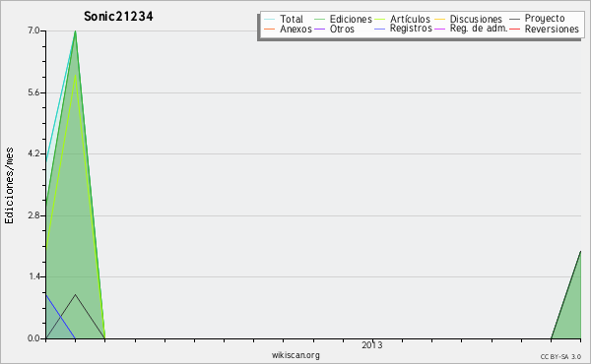591x364 pixels.
Task: Select the Artículos legend entry
Action: (x=410, y=19)
